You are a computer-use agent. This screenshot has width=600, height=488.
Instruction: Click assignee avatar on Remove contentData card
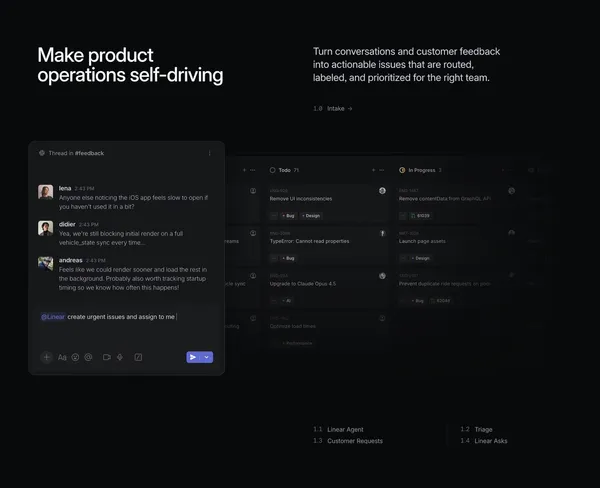[512, 191]
